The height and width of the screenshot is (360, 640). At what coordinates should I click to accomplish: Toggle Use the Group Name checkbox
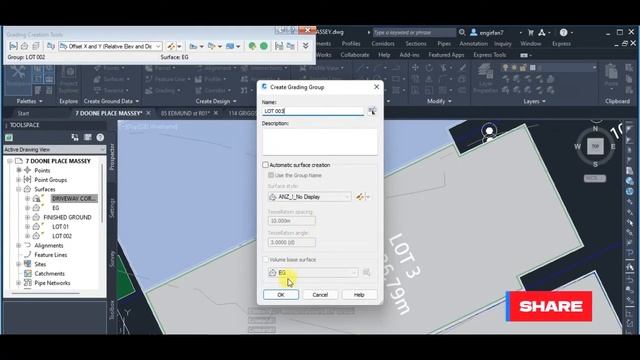[271, 175]
